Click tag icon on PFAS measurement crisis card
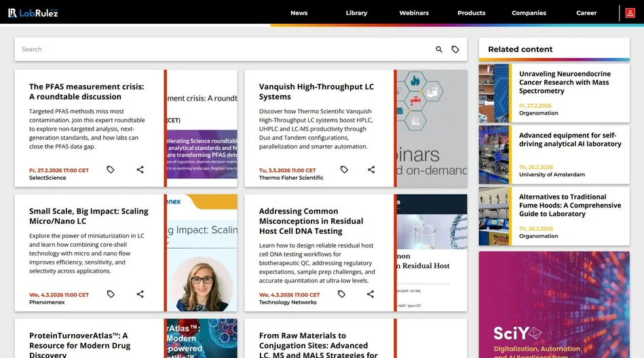 [111, 170]
